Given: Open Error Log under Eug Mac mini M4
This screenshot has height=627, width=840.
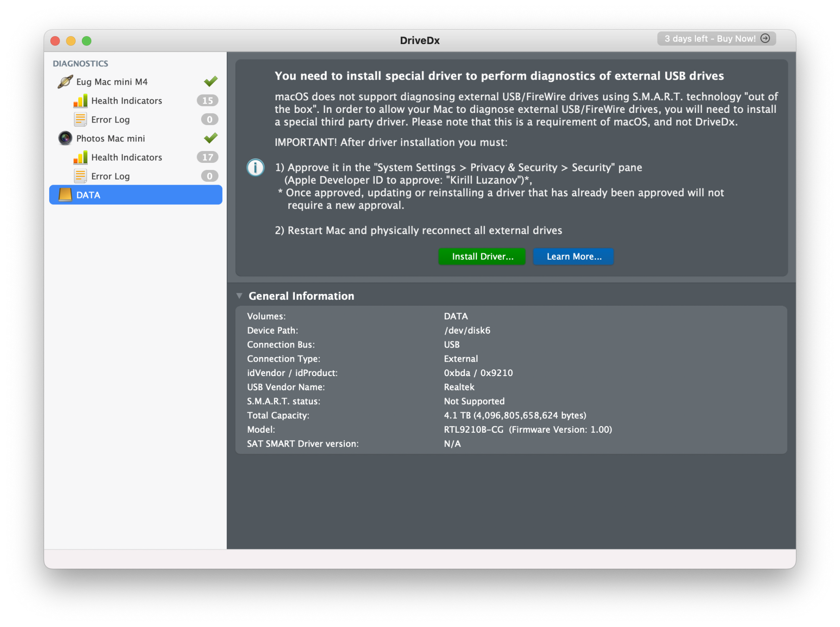Looking at the screenshot, I should pyautogui.click(x=110, y=120).
